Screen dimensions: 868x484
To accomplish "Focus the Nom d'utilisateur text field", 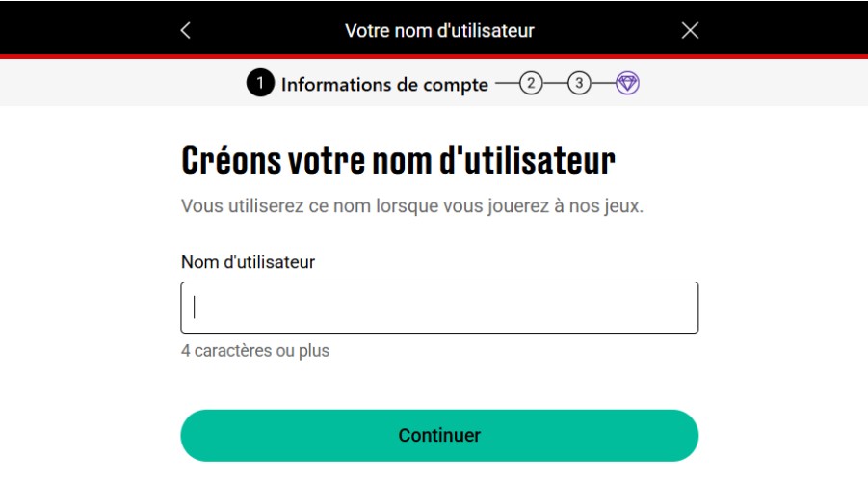I will 439,308.
